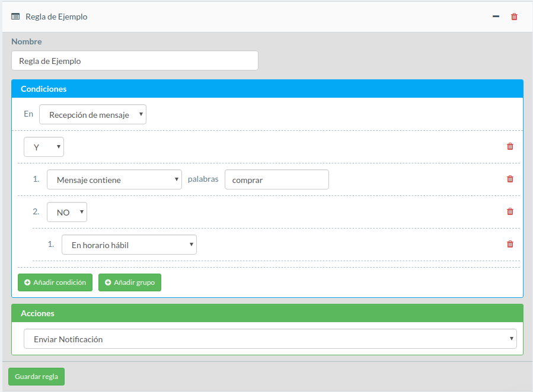Click the Acciones section header

click(267, 313)
